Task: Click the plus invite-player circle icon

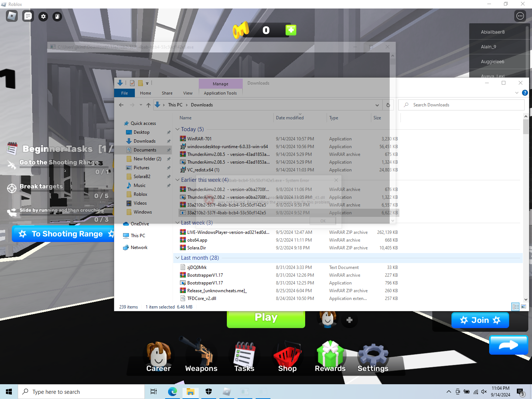Action: tap(349, 320)
